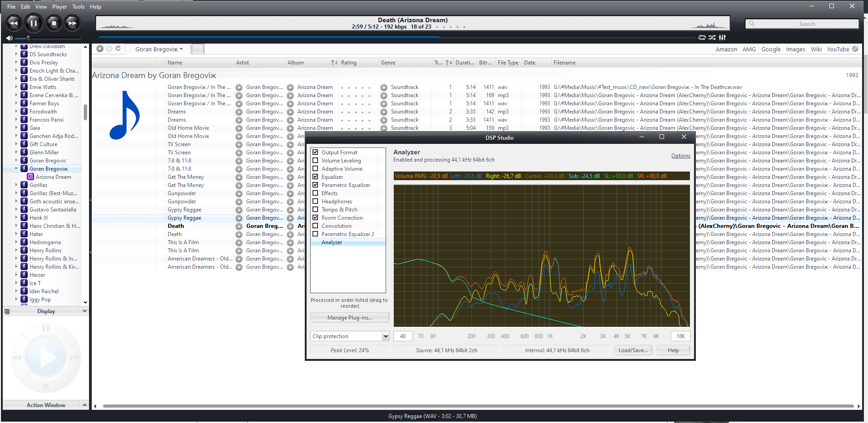Open Analyzer Options link

click(x=680, y=156)
